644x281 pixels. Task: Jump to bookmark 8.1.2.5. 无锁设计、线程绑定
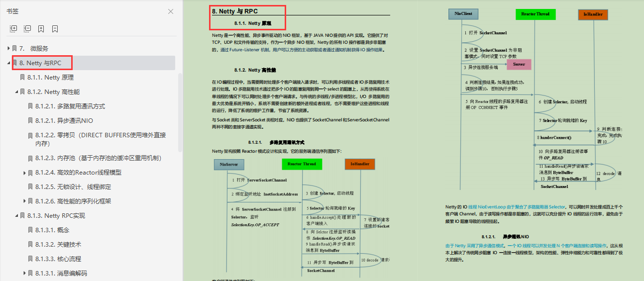(x=73, y=187)
